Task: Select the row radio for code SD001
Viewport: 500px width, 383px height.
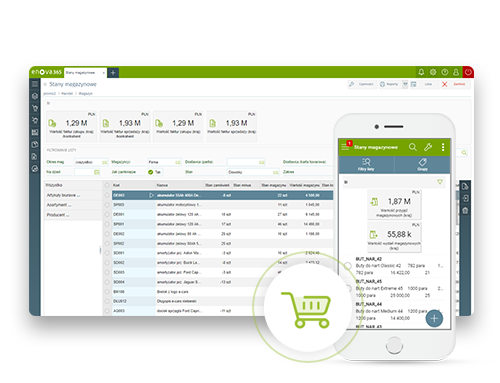Action: (107, 253)
